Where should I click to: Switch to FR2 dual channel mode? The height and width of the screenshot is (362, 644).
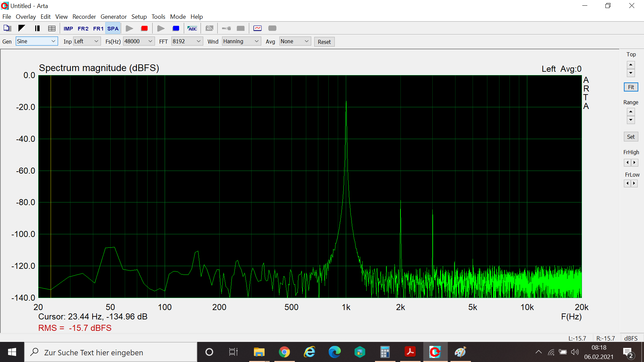point(83,28)
